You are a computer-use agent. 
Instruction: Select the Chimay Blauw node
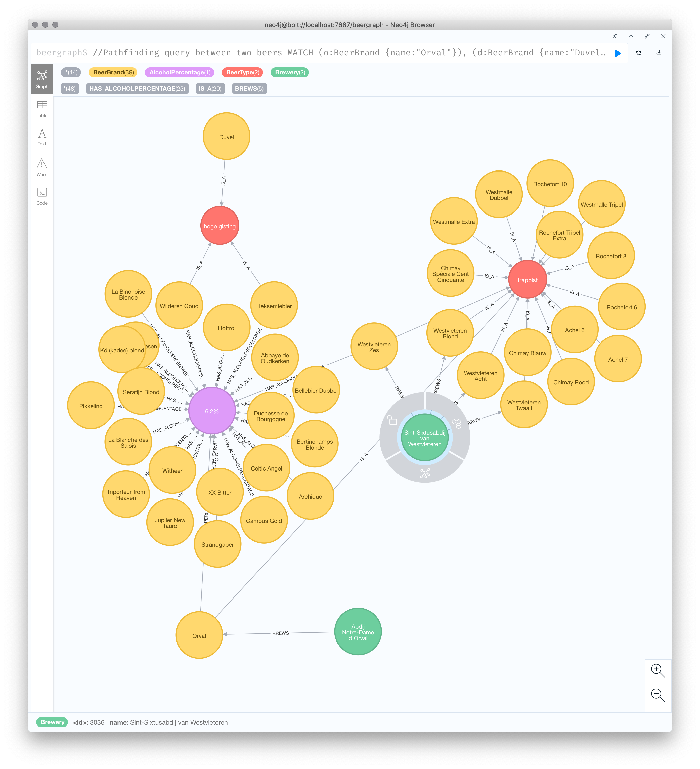click(x=527, y=353)
